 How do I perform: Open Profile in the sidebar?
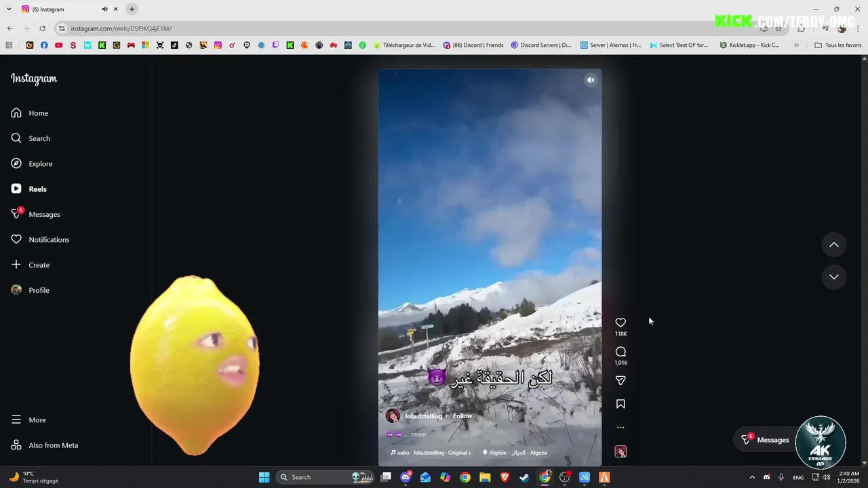point(31,290)
